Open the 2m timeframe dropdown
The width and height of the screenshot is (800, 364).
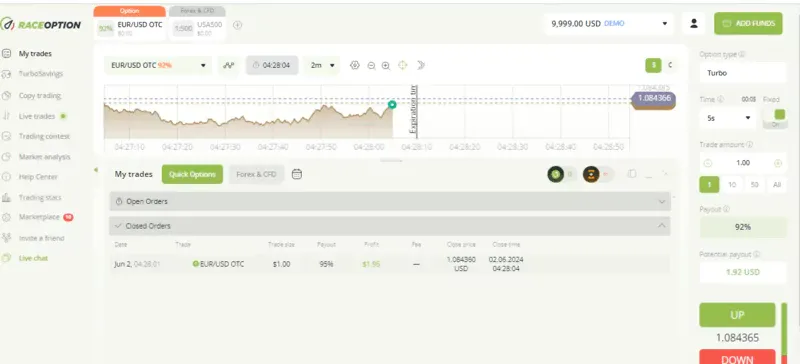[x=321, y=65]
